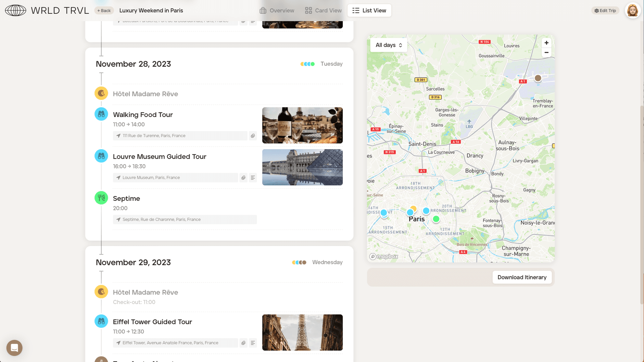Click the Hôtel Madame Rêve icon on November 28
Image resolution: width=644 pixels, height=362 pixels.
101,93
